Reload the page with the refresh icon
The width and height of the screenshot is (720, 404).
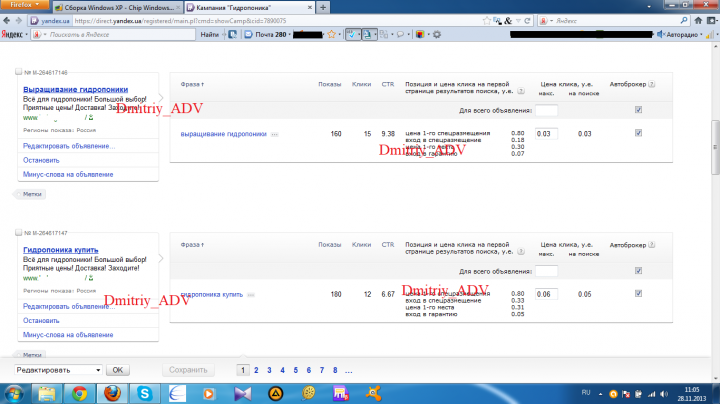[527, 21]
